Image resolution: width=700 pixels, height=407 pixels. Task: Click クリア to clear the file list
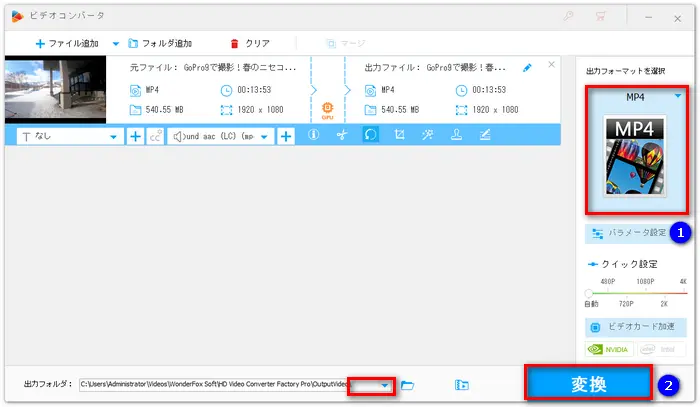click(x=250, y=44)
